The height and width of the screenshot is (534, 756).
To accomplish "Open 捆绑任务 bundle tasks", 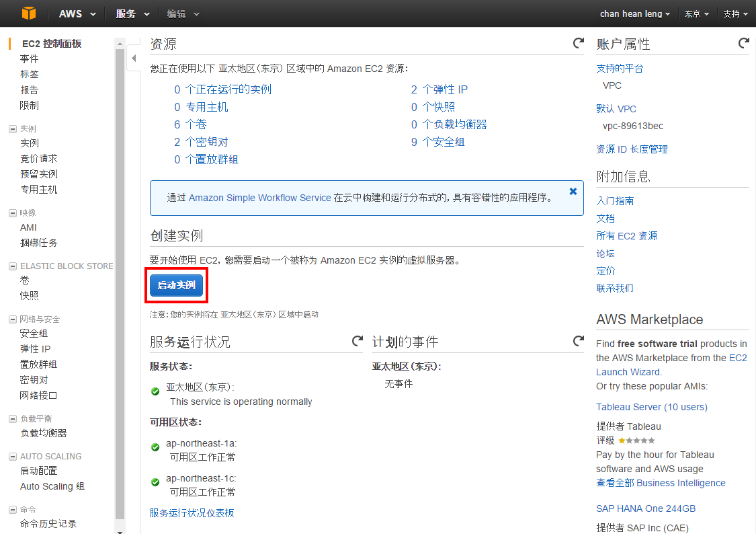I will click(x=38, y=243).
